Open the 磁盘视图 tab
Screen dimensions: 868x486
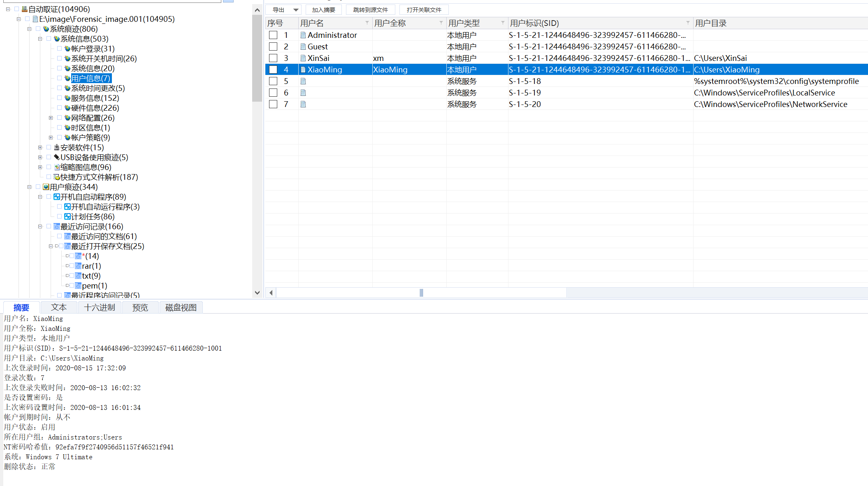(x=181, y=307)
